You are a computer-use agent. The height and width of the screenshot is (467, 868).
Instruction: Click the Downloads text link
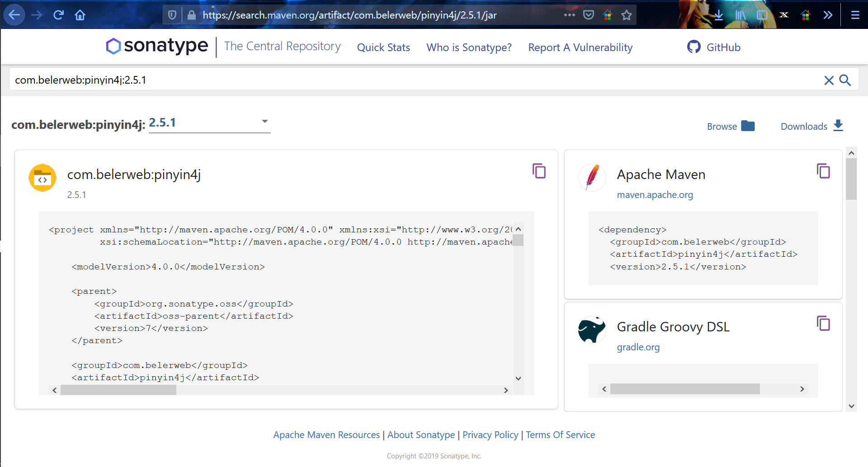pos(804,127)
